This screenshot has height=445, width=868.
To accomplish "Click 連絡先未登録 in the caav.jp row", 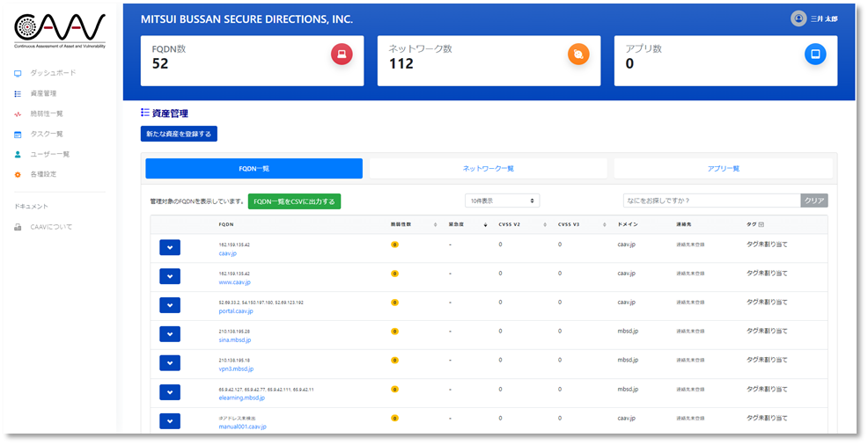I will point(690,244).
